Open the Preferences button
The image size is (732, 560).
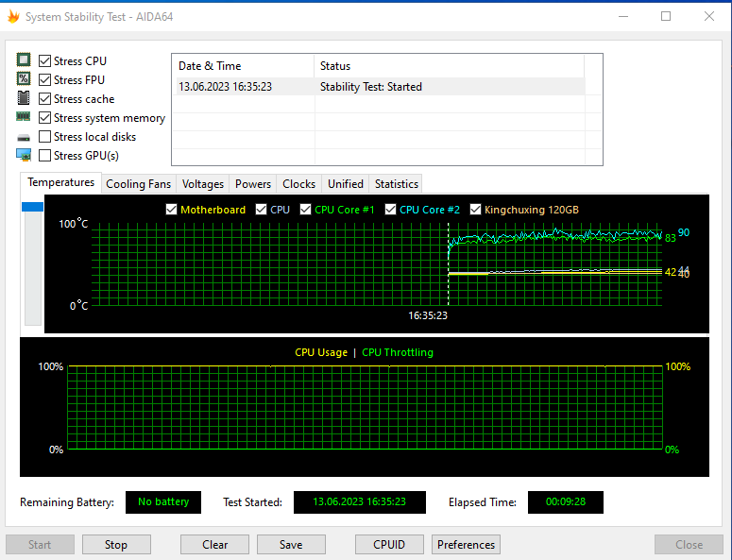pos(466,545)
